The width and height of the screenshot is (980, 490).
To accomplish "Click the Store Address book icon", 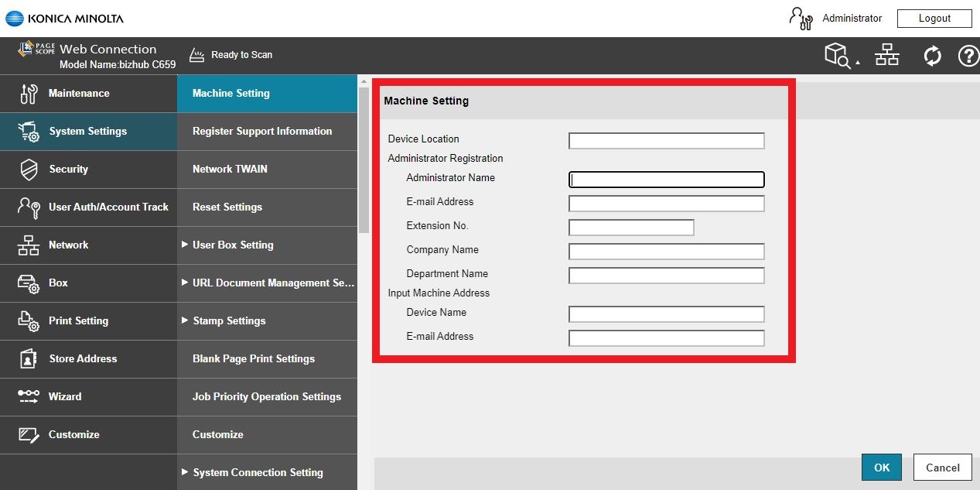I will tap(29, 359).
